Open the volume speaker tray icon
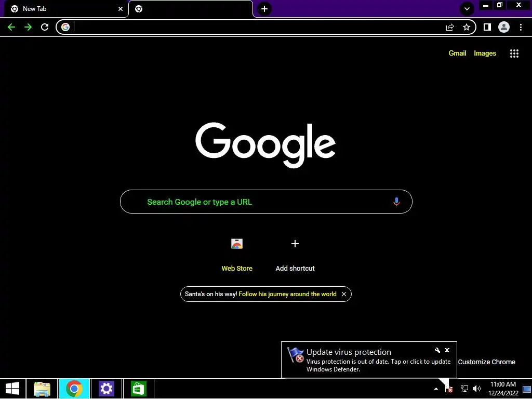Image resolution: width=532 pixels, height=399 pixels. pyautogui.click(x=477, y=389)
